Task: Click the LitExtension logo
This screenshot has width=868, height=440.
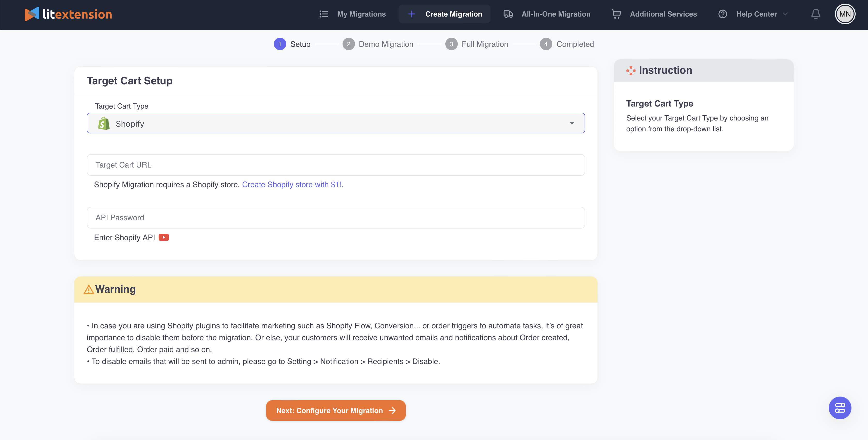Action: pos(68,14)
